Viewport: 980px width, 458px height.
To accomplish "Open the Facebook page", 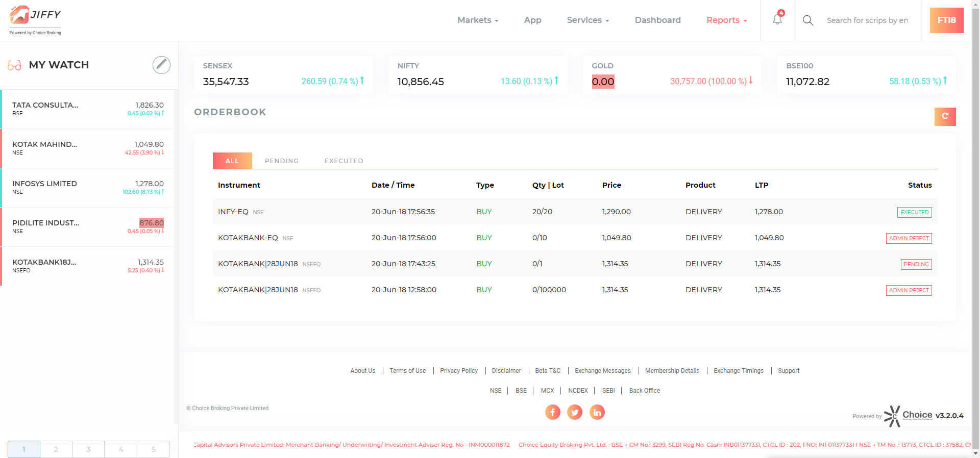I will (553, 412).
